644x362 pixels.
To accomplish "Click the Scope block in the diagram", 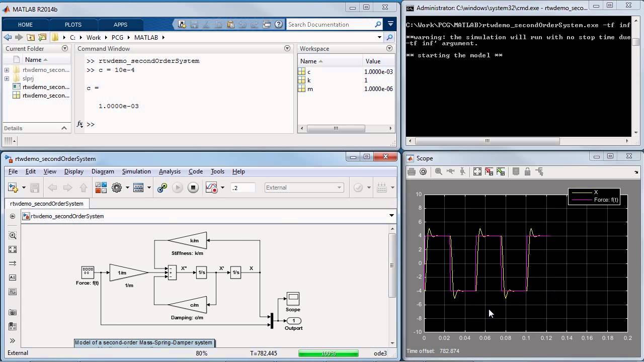I will (x=293, y=299).
